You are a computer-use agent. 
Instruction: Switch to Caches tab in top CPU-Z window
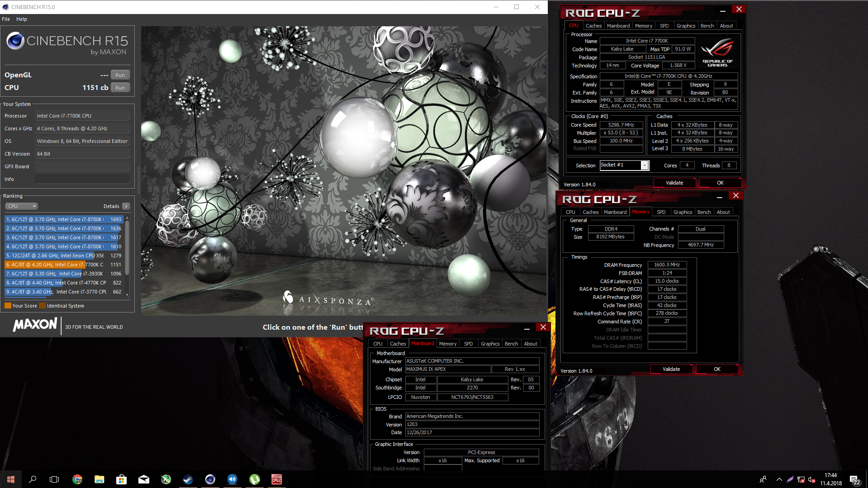coord(593,26)
